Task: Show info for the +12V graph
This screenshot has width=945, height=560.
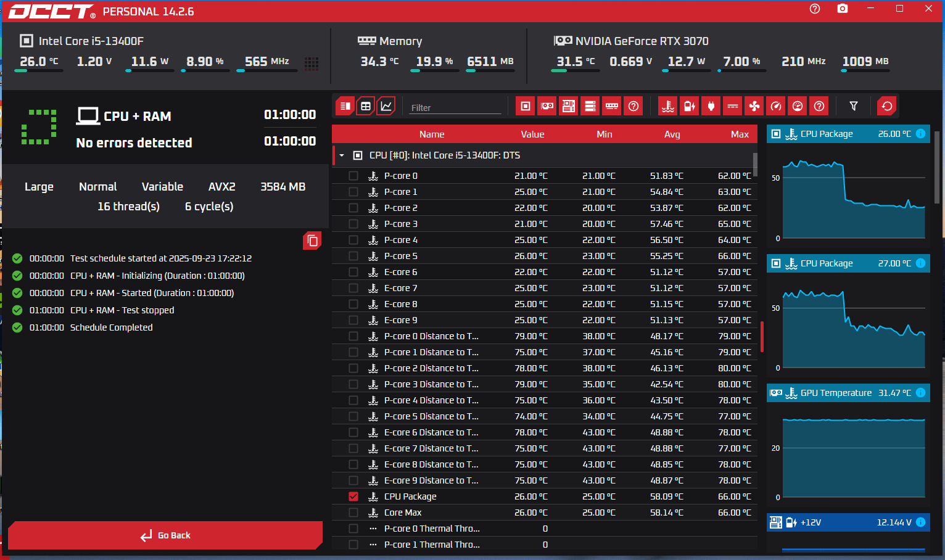Action: 920,522
